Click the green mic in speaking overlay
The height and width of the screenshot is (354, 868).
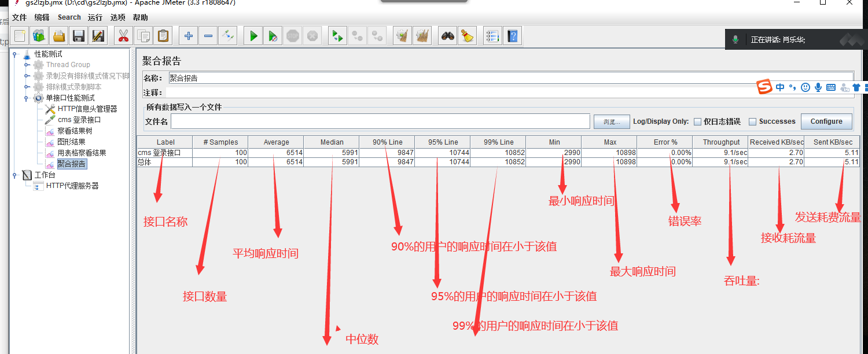coord(735,39)
